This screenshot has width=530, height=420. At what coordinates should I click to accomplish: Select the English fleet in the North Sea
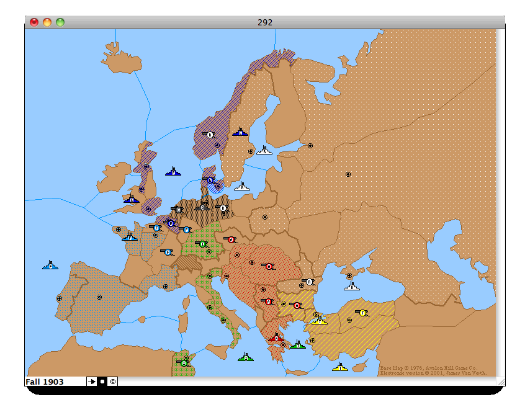coord(173,172)
